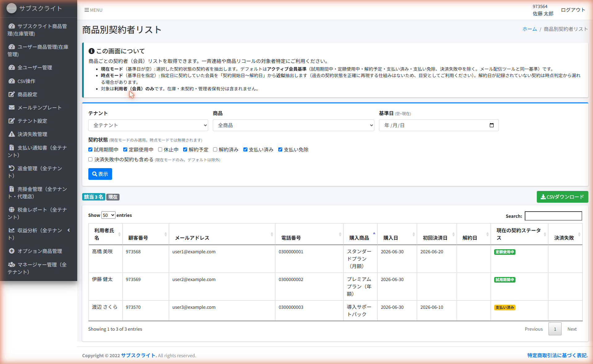Viewport: 593px width, 364px height.
Task: Click the 表示 search button
Action: click(x=100, y=174)
